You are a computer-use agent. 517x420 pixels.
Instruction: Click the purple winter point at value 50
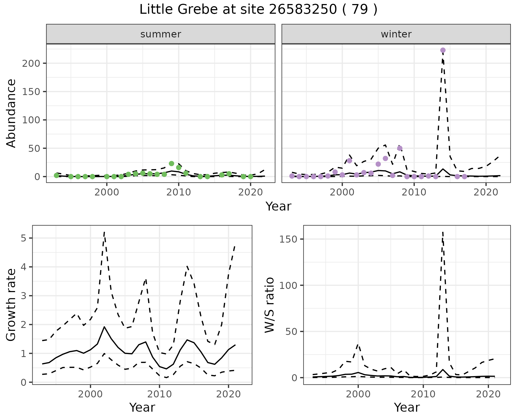click(400, 148)
